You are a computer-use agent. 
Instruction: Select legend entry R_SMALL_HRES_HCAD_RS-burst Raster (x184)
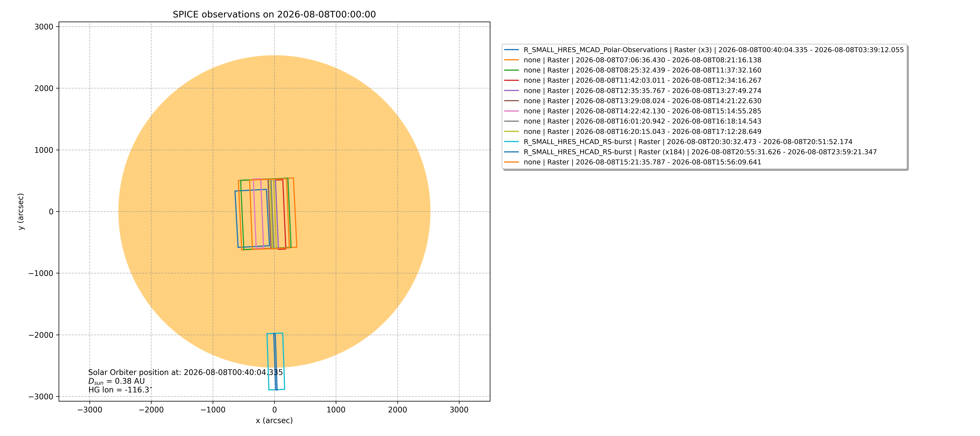coord(691,152)
